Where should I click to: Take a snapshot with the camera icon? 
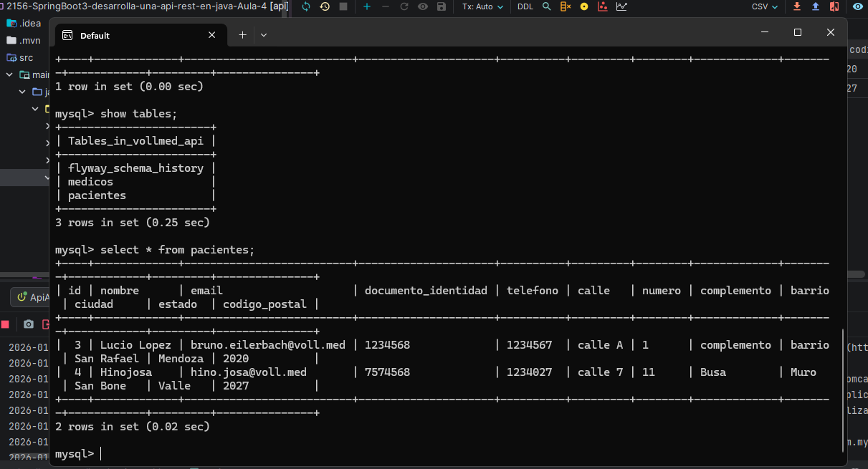pyautogui.click(x=29, y=324)
